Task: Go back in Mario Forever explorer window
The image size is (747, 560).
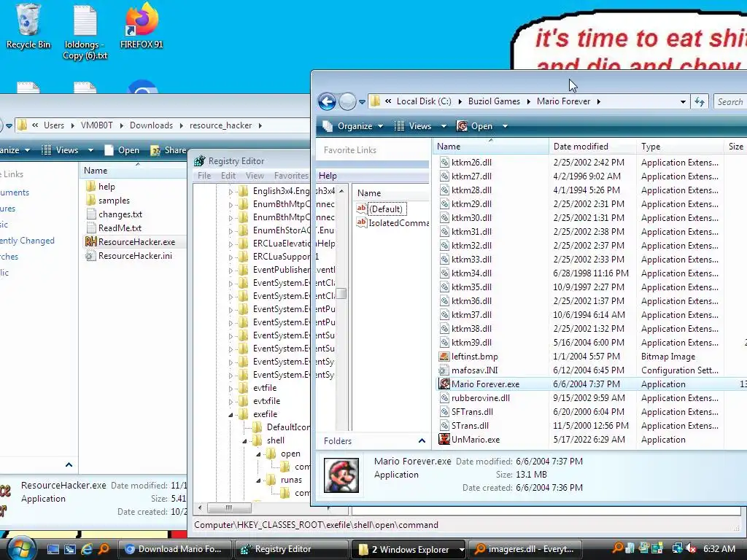Action: (x=328, y=101)
